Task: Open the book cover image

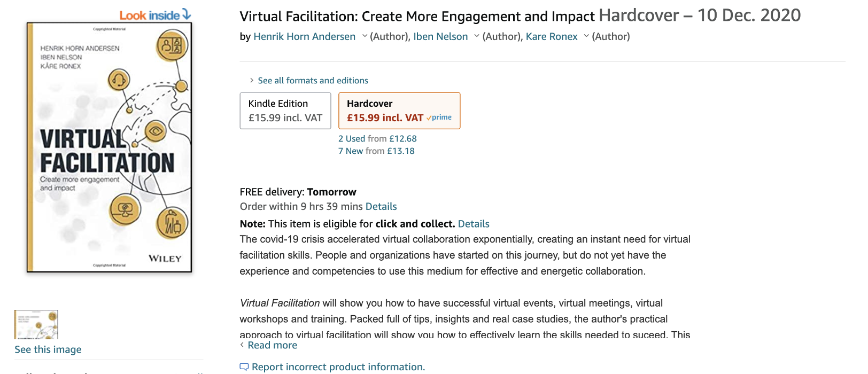Action: pos(110,147)
